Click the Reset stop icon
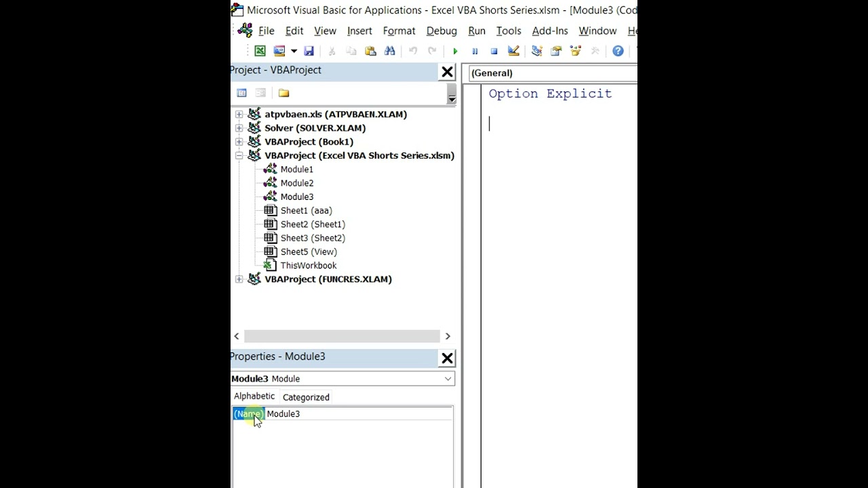The width and height of the screenshot is (868, 488). 494,51
